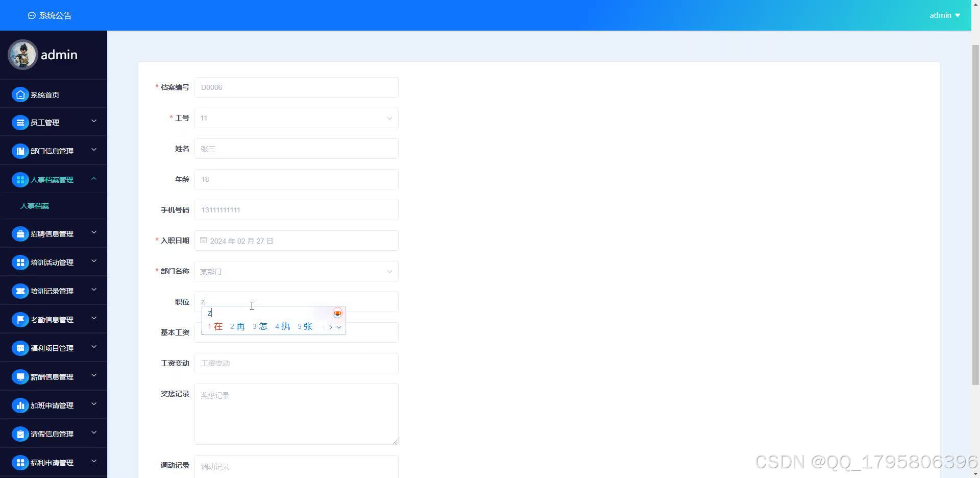Focus the 姓名 input field
Viewport: 980px width, 478px height.
point(297,149)
